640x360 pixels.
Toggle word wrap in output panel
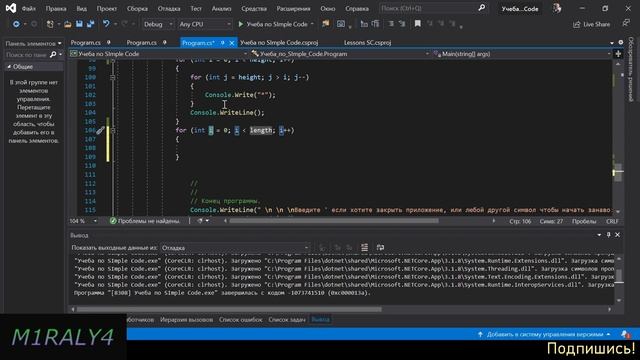(x=380, y=247)
